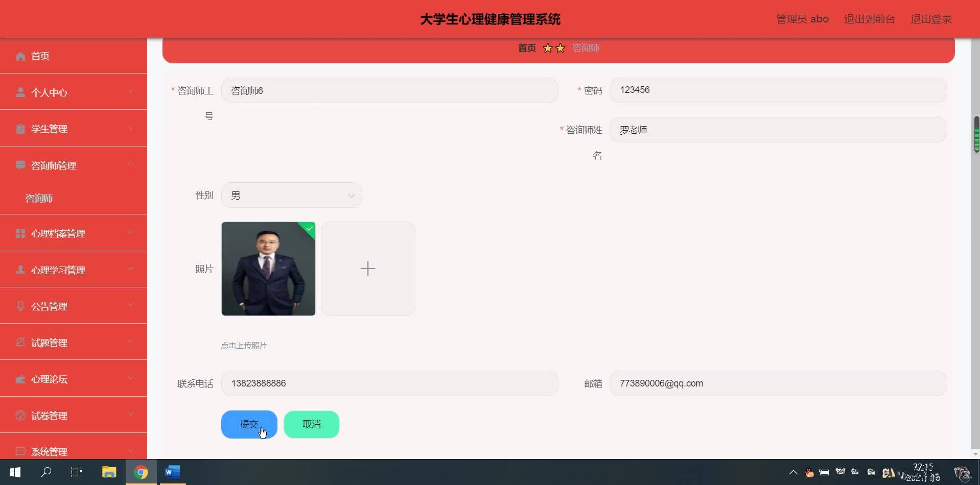This screenshot has height=485, width=980.
Task: Click the plus tile to add a photo
Action: tap(367, 269)
